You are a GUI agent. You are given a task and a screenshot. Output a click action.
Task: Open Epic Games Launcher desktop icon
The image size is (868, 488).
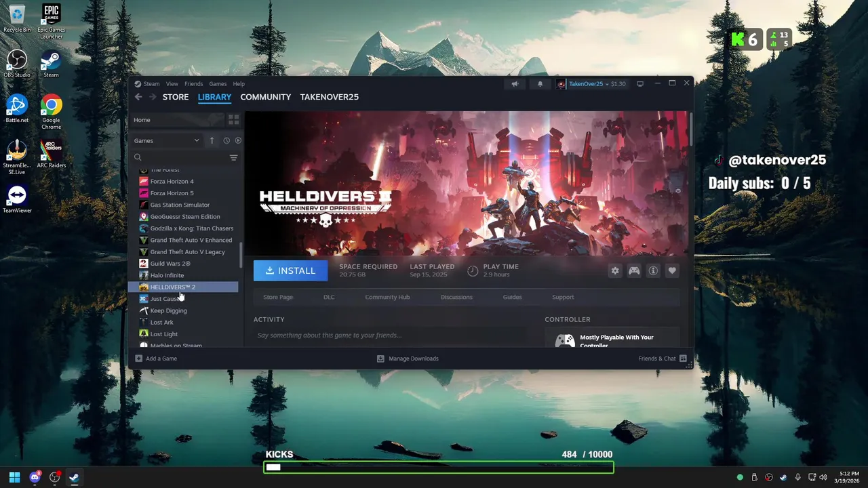pos(51,22)
